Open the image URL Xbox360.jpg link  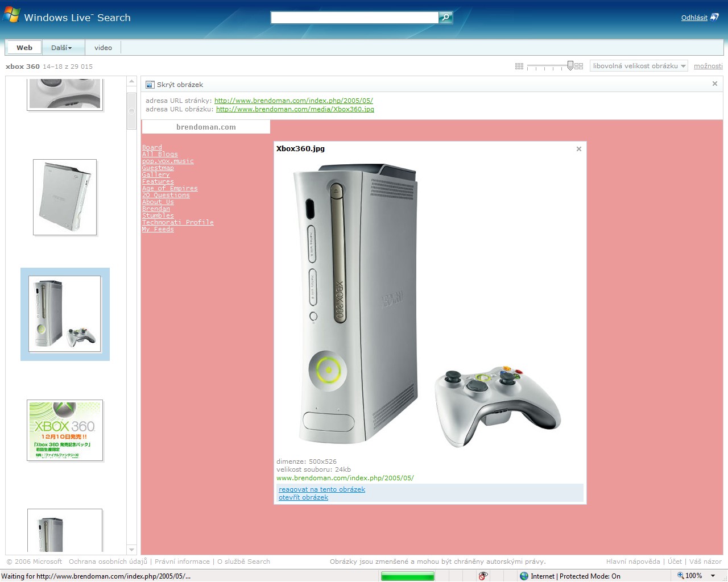pyautogui.click(x=295, y=109)
